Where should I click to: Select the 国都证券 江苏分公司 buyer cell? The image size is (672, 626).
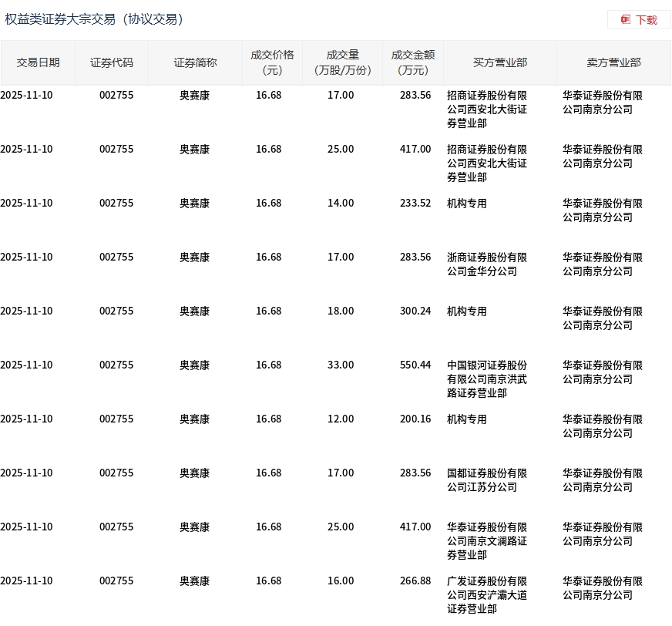(x=487, y=480)
